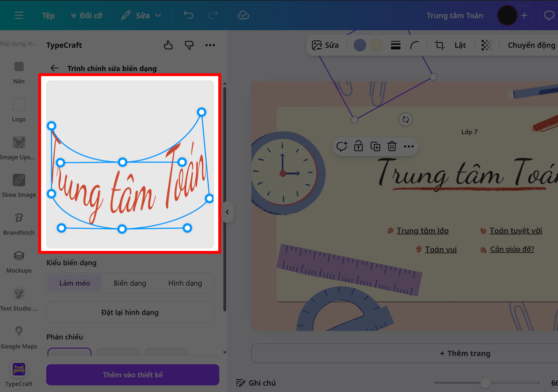Open the Tệp menu
The width and height of the screenshot is (558, 392).
(48, 15)
